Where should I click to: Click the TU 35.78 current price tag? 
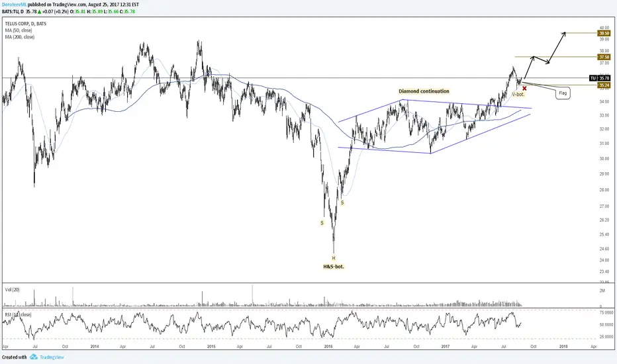click(x=600, y=78)
